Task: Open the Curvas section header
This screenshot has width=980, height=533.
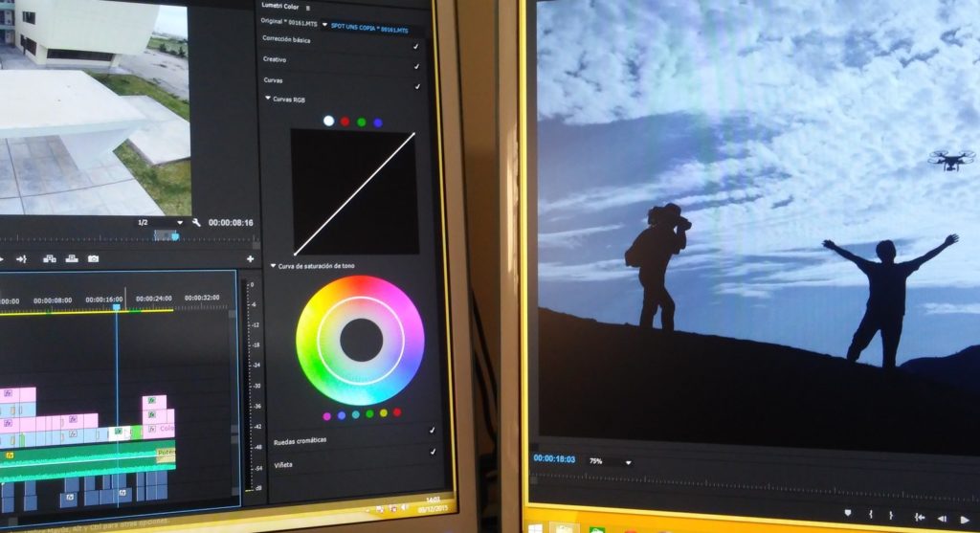Action: point(273,80)
